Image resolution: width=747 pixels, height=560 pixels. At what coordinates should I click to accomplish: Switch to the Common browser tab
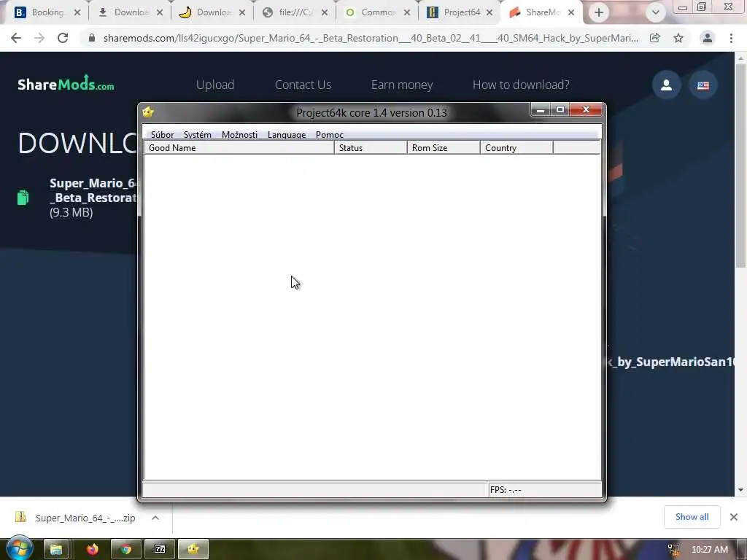378,12
